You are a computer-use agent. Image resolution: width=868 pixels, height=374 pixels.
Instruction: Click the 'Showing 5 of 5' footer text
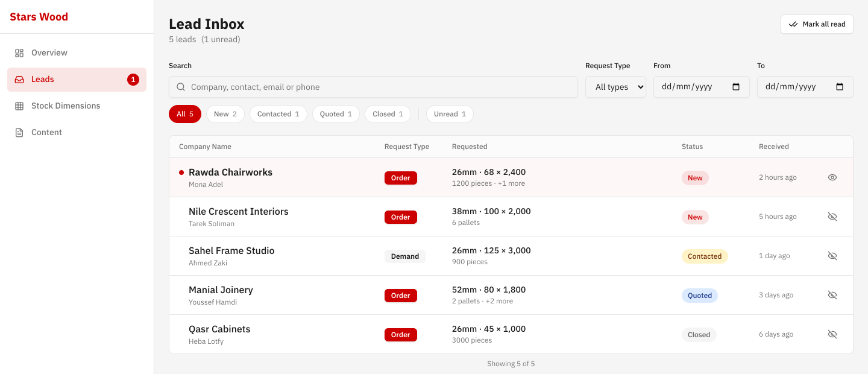point(511,364)
